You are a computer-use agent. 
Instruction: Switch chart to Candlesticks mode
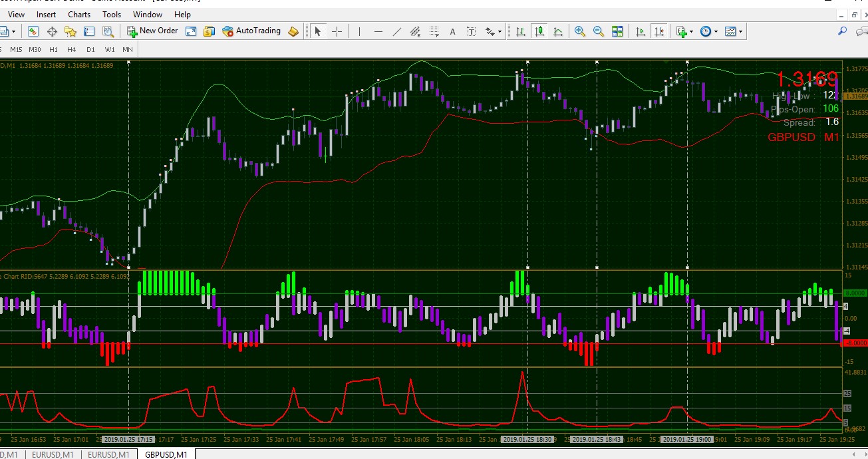click(539, 31)
